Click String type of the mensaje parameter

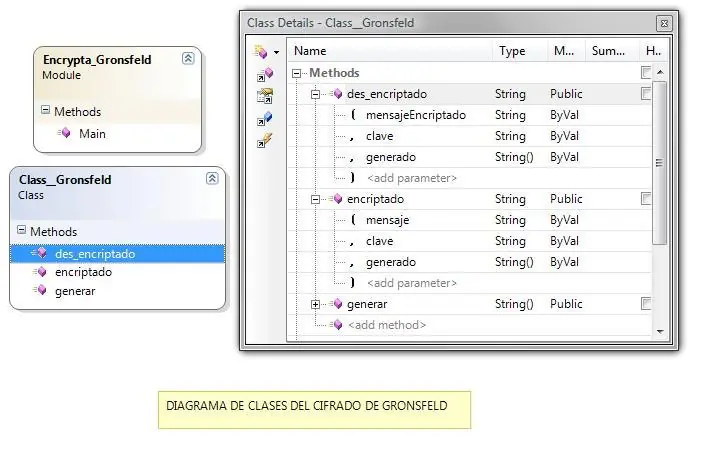(x=510, y=220)
